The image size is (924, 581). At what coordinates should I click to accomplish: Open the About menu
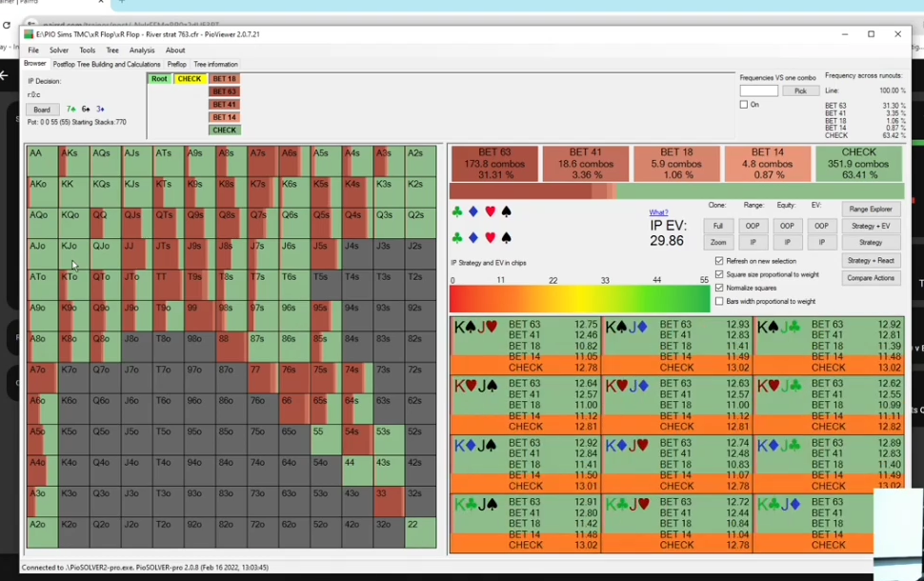pyautogui.click(x=175, y=50)
